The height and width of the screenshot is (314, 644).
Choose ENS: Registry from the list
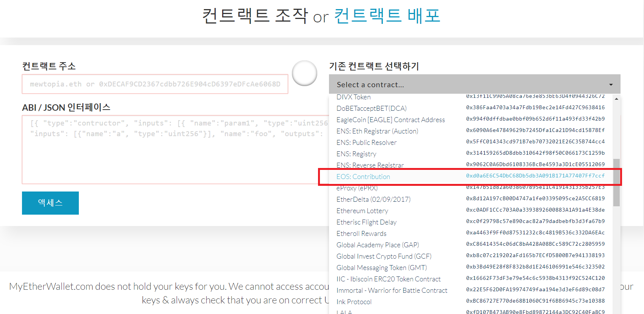[471, 154]
